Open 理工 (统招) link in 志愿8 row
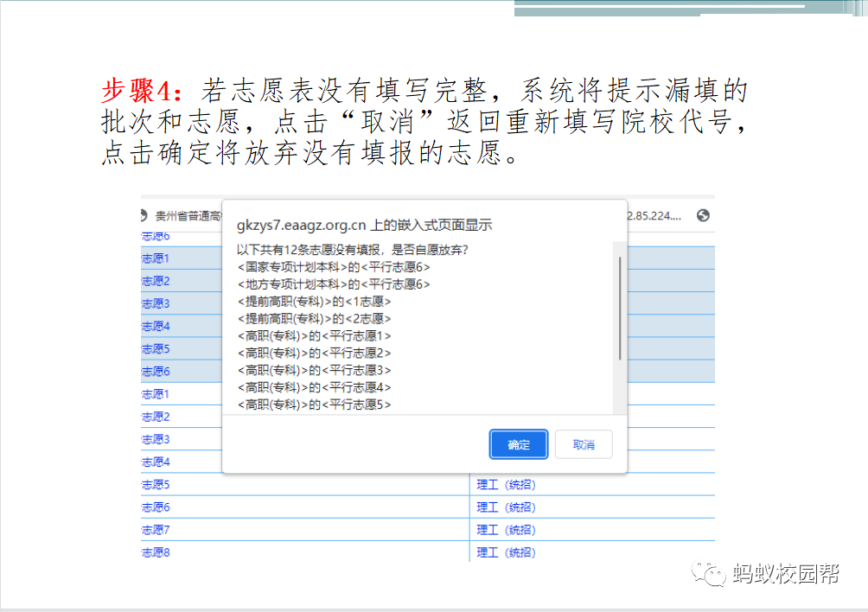This screenshot has width=868, height=612. tap(506, 552)
